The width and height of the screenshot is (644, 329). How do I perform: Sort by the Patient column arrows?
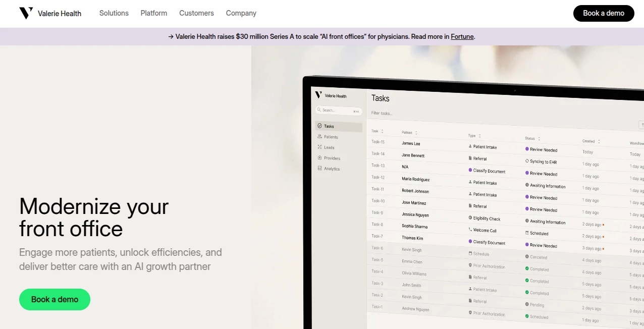[416, 133]
